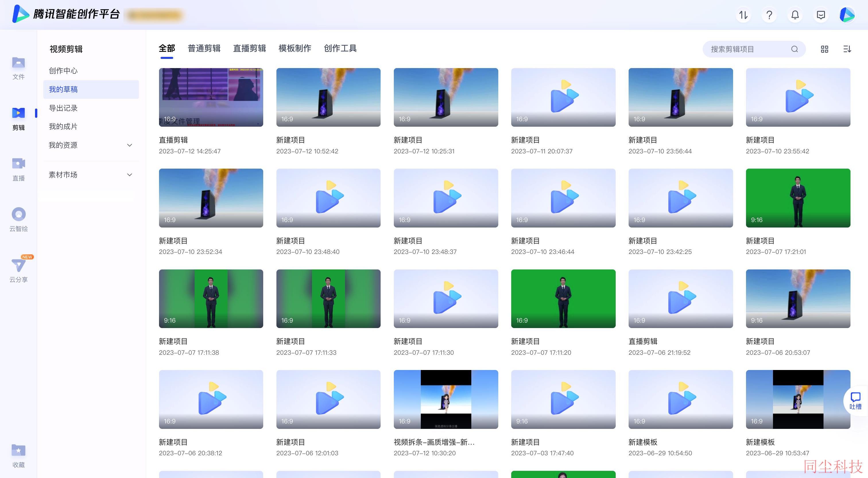868x478 pixels.
Task: Open 直播剪辑 project dated 2023-07-06 21:19:52
Action: click(681, 299)
